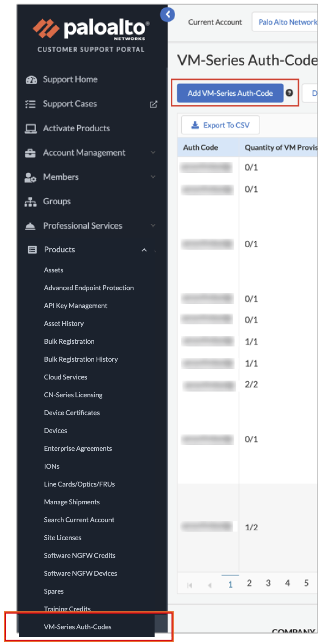Click the Activate Products laptop icon
The width and height of the screenshot is (323, 644).
(x=30, y=128)
